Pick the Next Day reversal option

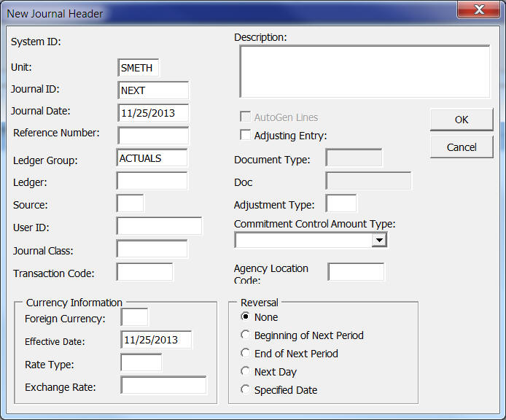(245, 372)
